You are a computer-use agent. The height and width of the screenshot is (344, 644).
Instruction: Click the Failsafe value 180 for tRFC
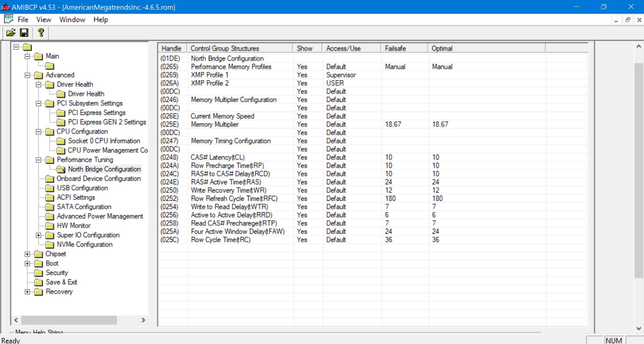[x=390, y=198]
